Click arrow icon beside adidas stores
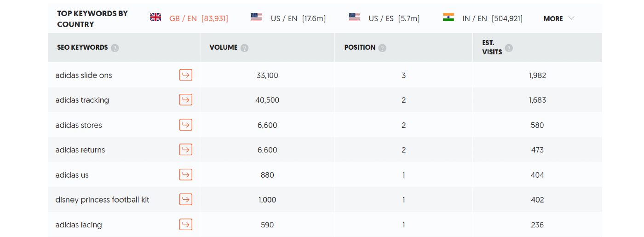This screenshot has height=237, width=644. 185,125
